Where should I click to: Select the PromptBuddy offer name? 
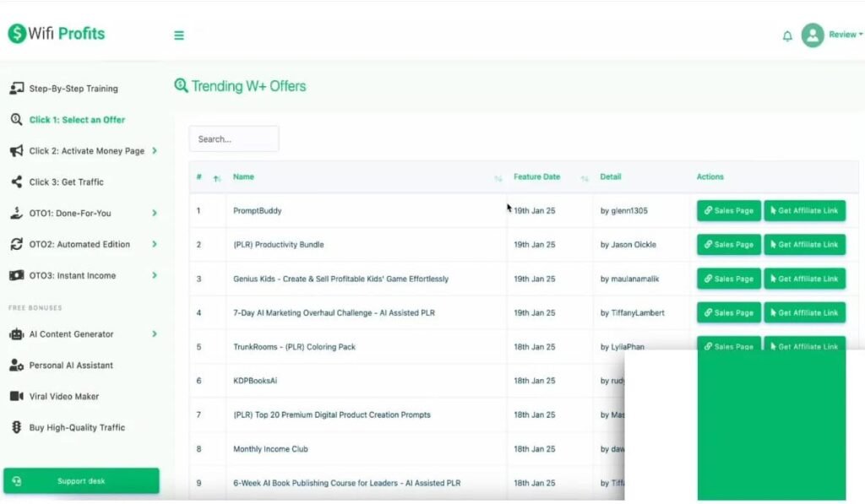click(257, 211)
